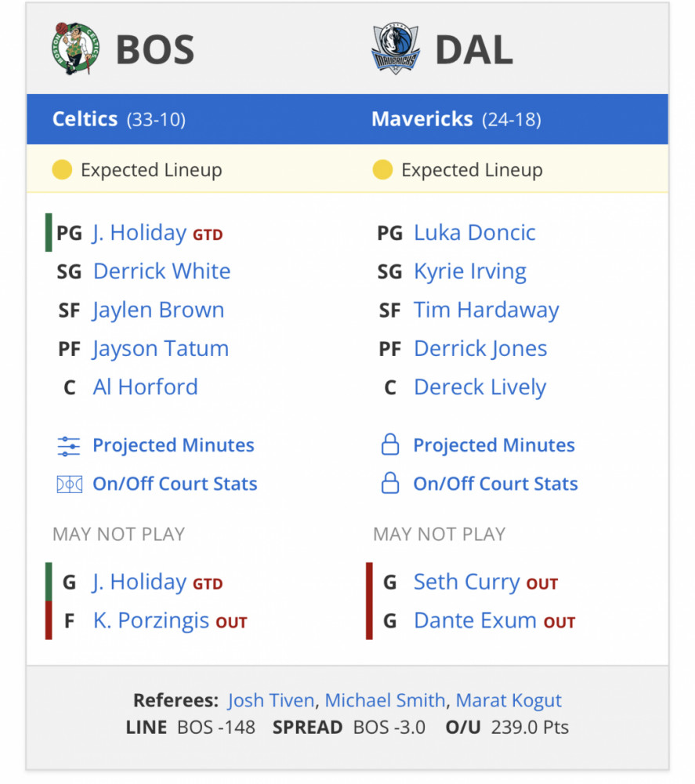This screenshot has width=695, height=784.
Task: Click the Mavericks On/Off Court lock icon
Action: click(389, 483)
